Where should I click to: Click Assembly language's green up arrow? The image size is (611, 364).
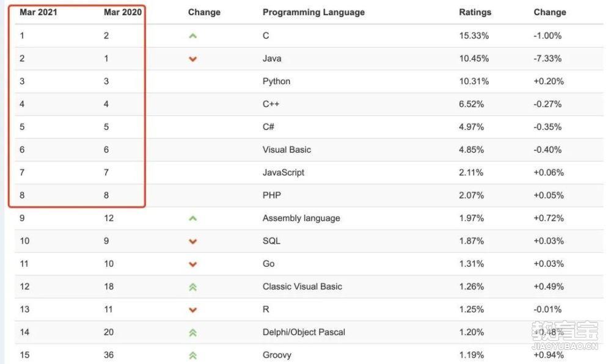[x=192, y=219]
